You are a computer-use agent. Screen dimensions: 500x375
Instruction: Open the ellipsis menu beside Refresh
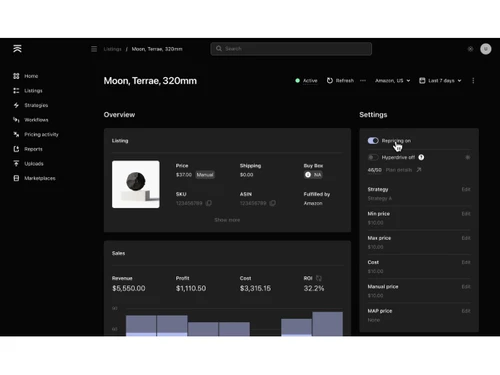(363, 81)
